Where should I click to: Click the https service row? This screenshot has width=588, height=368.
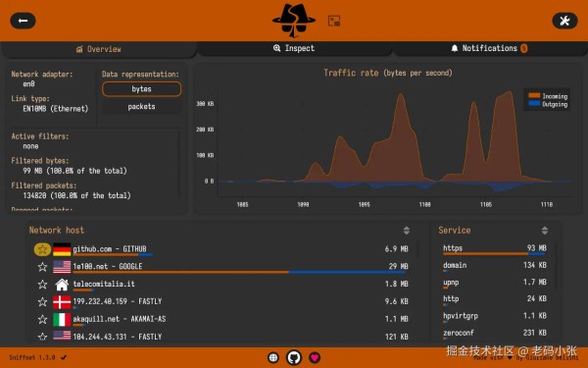pos(495,248)
